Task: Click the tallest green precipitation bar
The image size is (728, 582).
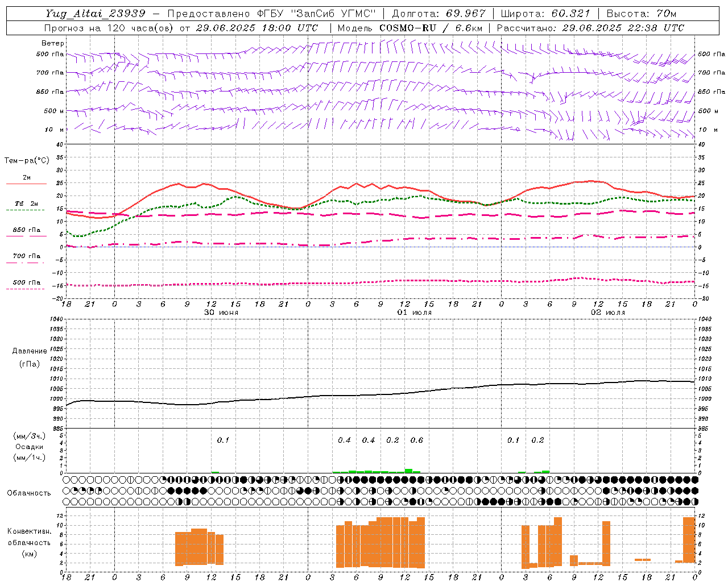Action: 408,471
